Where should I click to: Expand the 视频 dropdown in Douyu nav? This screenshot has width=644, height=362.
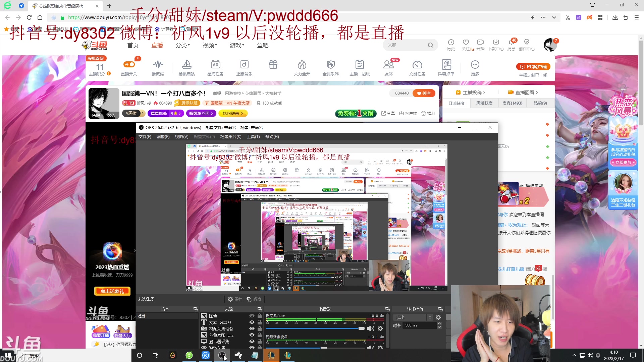point(210,45)
